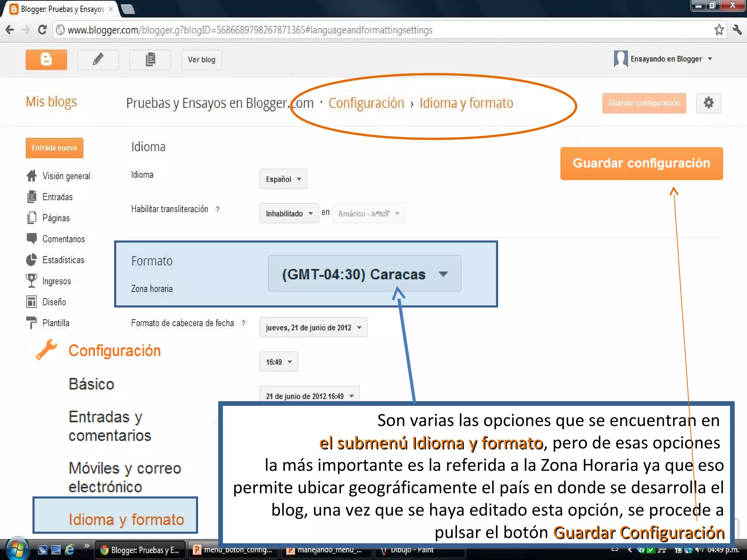Open the jueves, 21 de junio date dropdown
Screen dimensions: 747x560
click(313, 327)
